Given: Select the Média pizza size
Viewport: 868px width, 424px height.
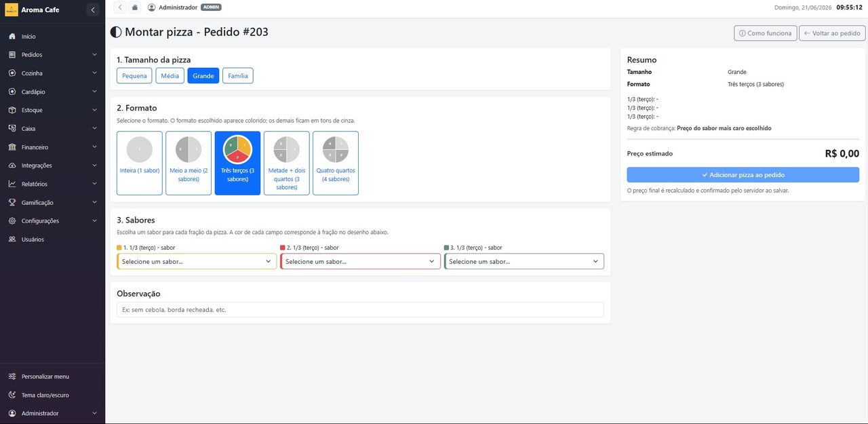Looking at the screenshot, I should click(x=170, y=76).
